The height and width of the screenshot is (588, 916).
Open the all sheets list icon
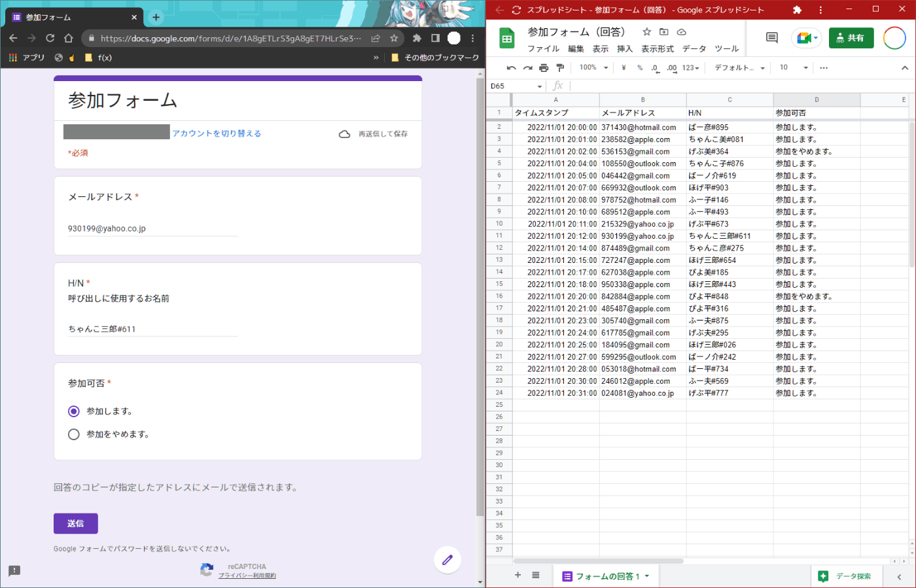pos(536,575)
